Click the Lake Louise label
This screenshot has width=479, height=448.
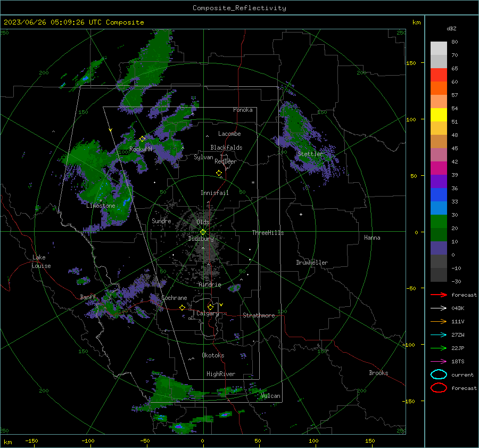pyautogui.click(x=41, y=262)
